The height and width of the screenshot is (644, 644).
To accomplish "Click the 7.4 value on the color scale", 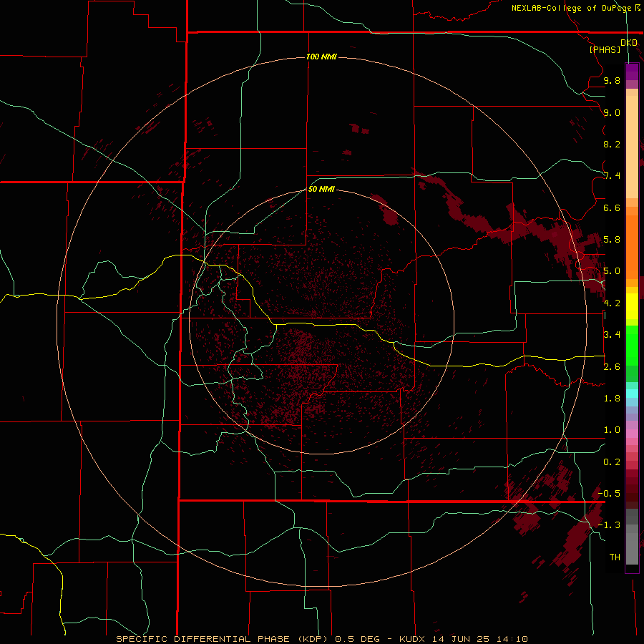I will (612, 176).
